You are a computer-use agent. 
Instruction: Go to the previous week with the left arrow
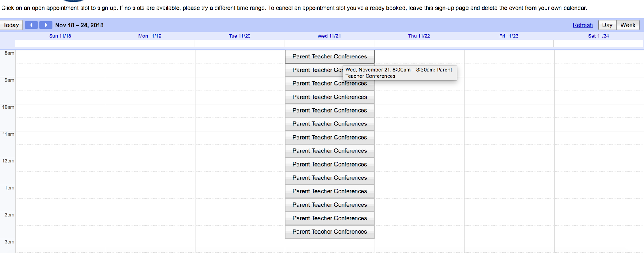pyautogui.click(x=31, y=25)
